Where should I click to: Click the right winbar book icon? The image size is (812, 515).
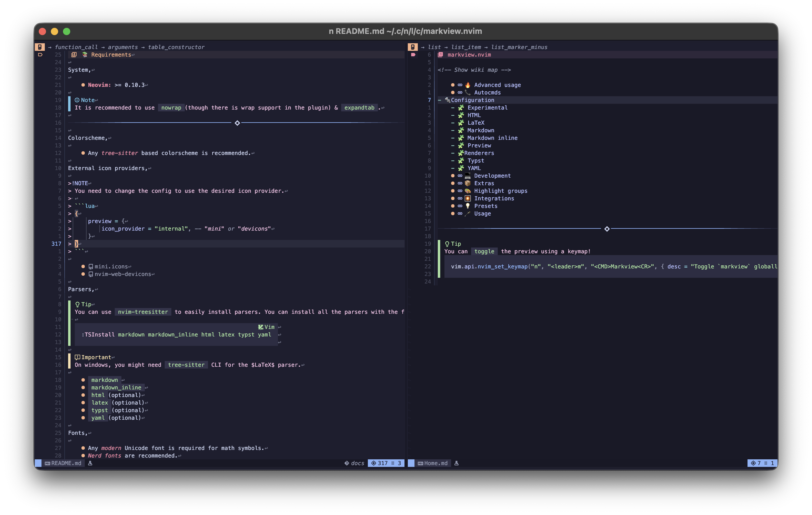pos(413,47)
